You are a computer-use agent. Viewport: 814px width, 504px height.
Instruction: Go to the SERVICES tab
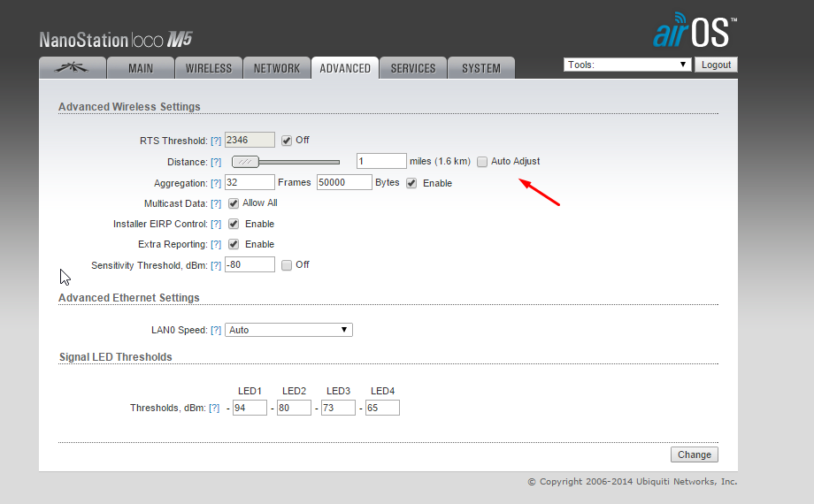(413, 68)
